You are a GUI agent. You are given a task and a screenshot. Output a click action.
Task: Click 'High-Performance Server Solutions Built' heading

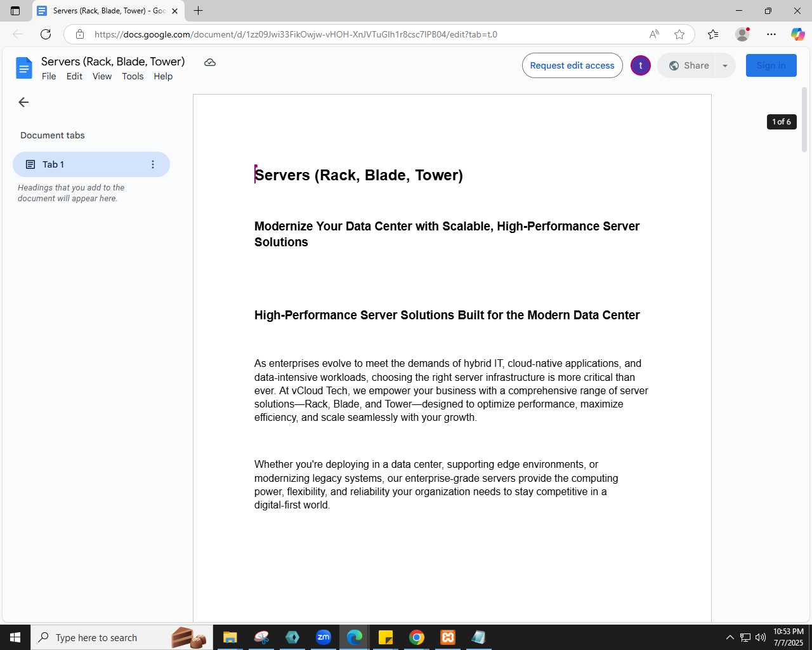(x=447, y=315)
